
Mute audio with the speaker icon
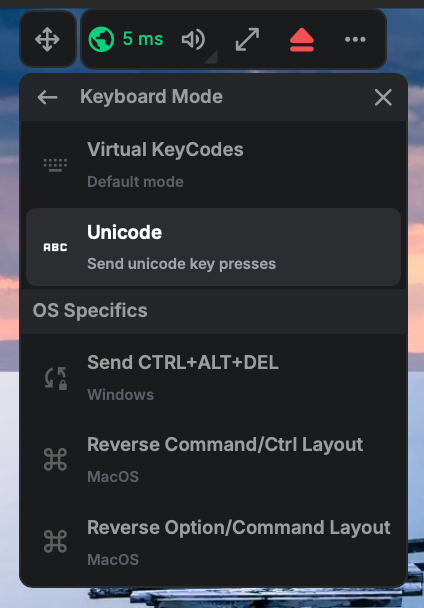(193, 39)
